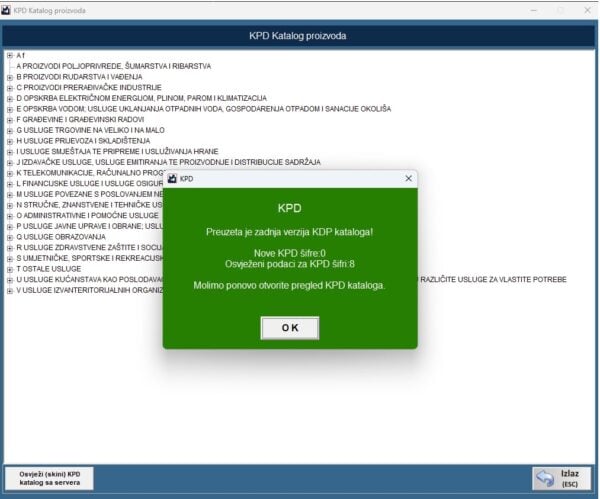Expand the B PROIZVODI RUDARSTVA I VAĐENJA node
The width and height of the screenshot is (600, 499).
coord(10,76)
